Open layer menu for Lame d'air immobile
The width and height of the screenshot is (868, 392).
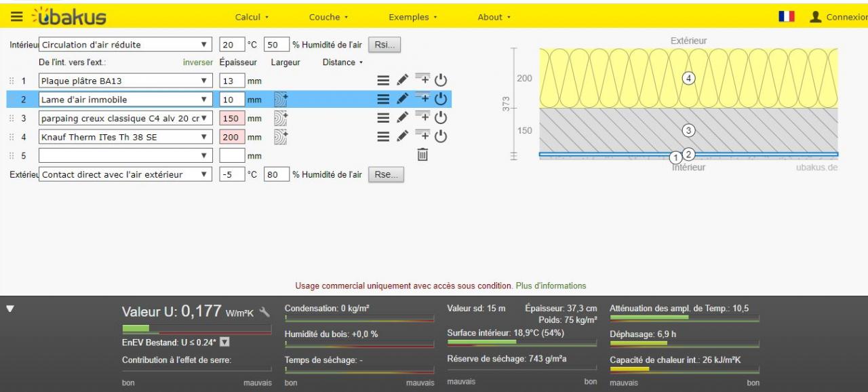(383, 99)
